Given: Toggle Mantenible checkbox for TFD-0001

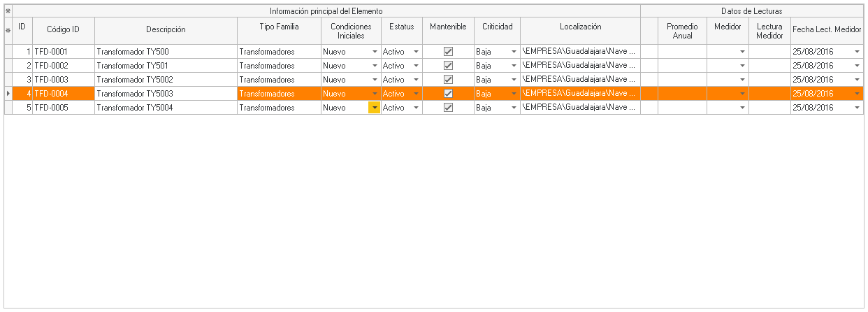Looking at the screenshot, I should tap(449, 52).
